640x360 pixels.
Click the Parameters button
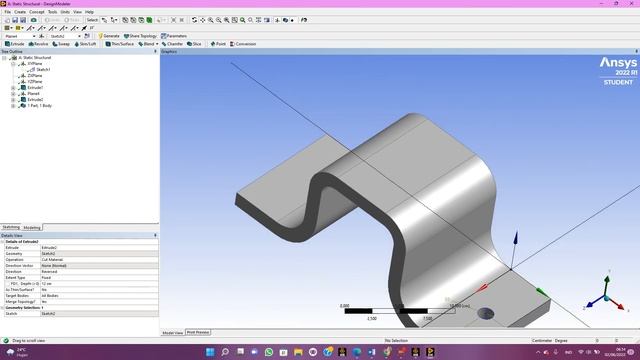[x=174, y=36]
